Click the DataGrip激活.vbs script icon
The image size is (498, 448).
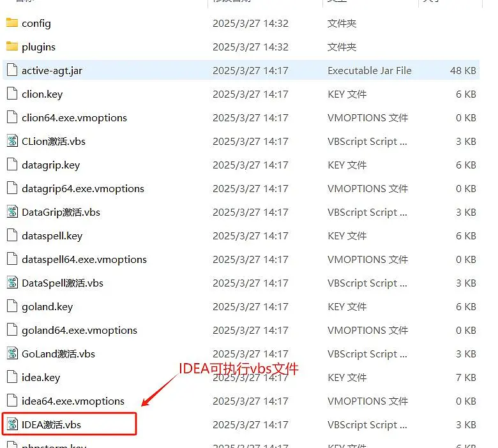(12, 211)
